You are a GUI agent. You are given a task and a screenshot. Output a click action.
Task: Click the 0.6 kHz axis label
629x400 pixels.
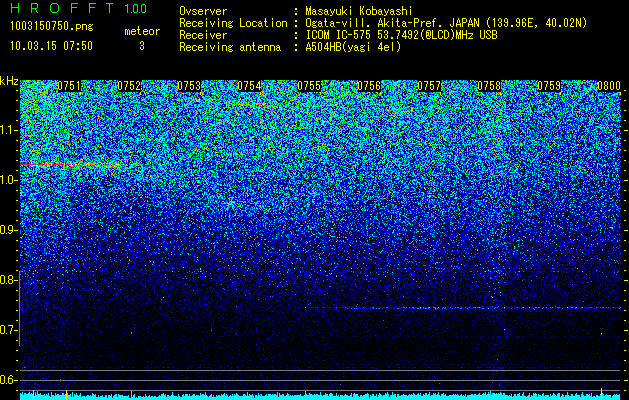8,380
